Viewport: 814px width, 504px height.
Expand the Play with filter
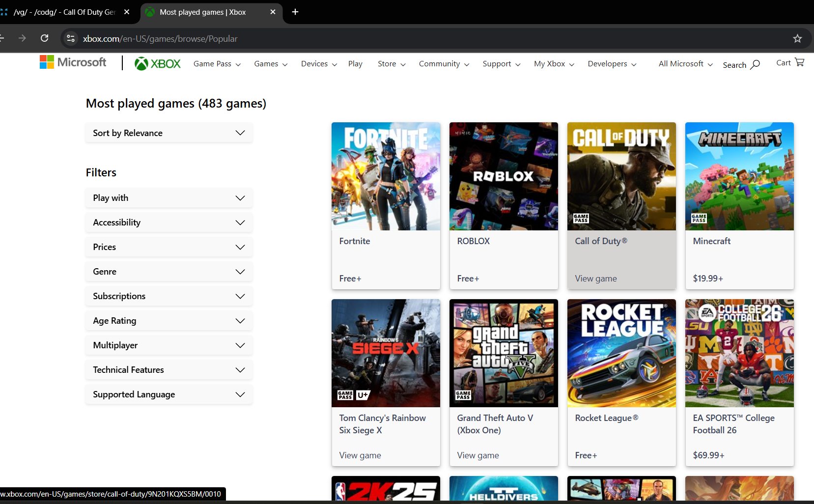click(169, 198)
